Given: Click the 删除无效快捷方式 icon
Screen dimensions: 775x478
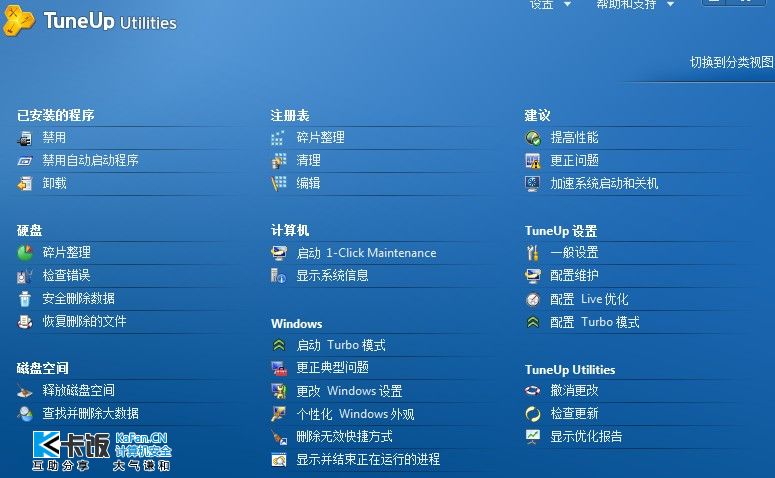Looking at the screenshot, I should click(279, 437).
